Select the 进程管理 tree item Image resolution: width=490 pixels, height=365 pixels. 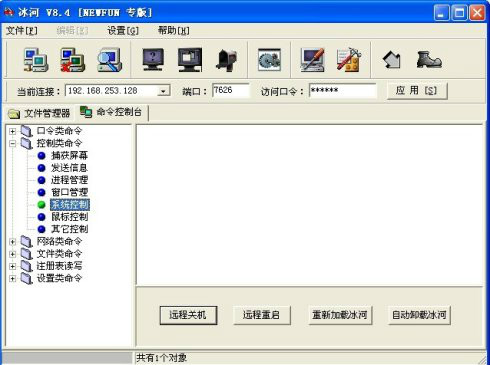pyautogui.click(x=69, y=180)
